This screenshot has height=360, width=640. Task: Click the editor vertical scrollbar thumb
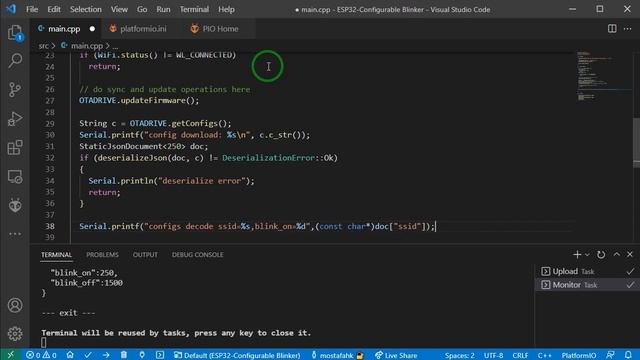[x=636, y=142]
